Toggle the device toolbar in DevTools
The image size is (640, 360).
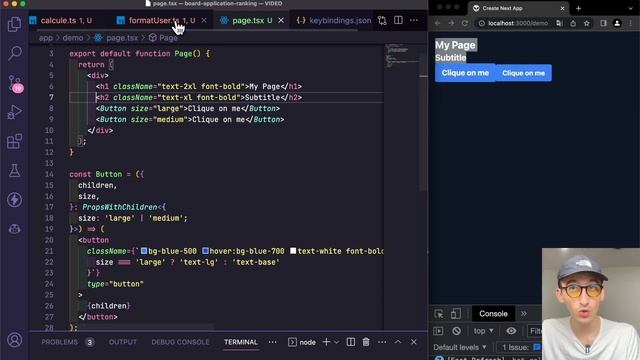[456, 314]
